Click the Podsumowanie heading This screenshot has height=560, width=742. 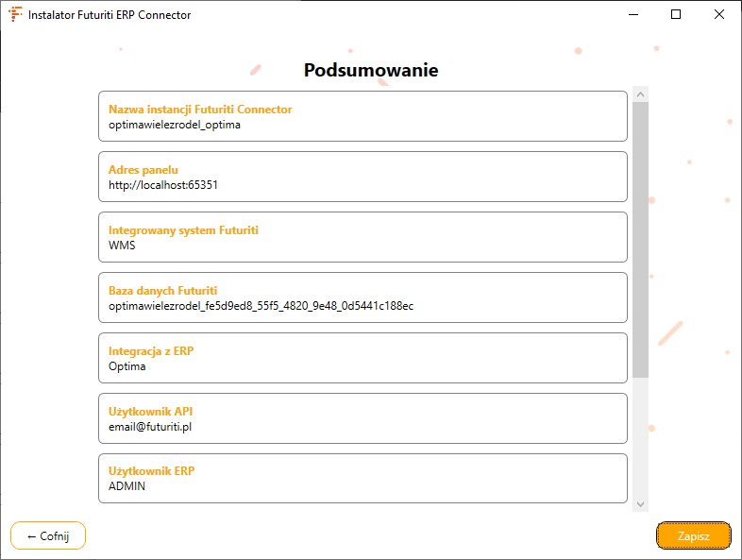click(371, 70)
